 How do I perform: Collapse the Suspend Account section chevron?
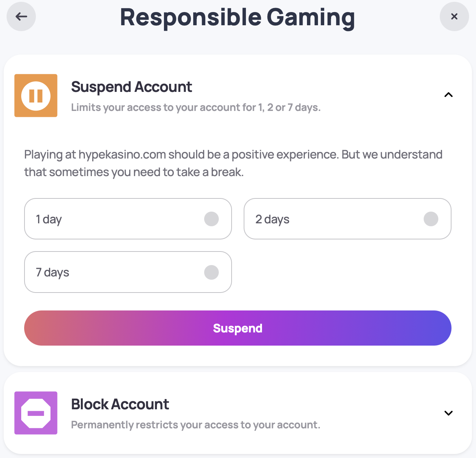coord(448,95)
